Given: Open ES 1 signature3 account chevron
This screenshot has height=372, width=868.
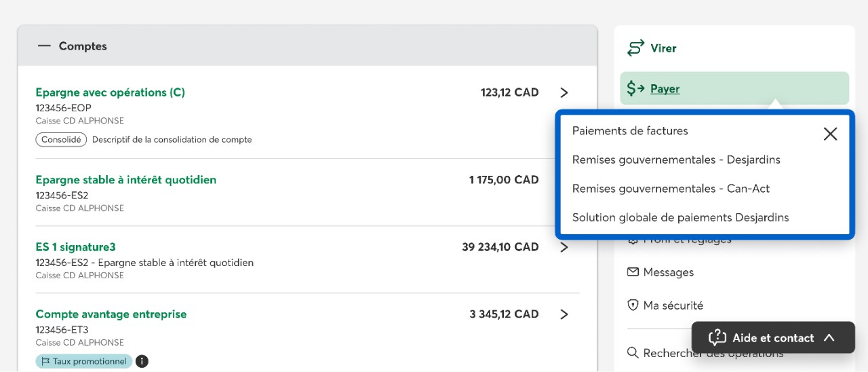Looking at the screenshot, I should [x=564, y=248].
